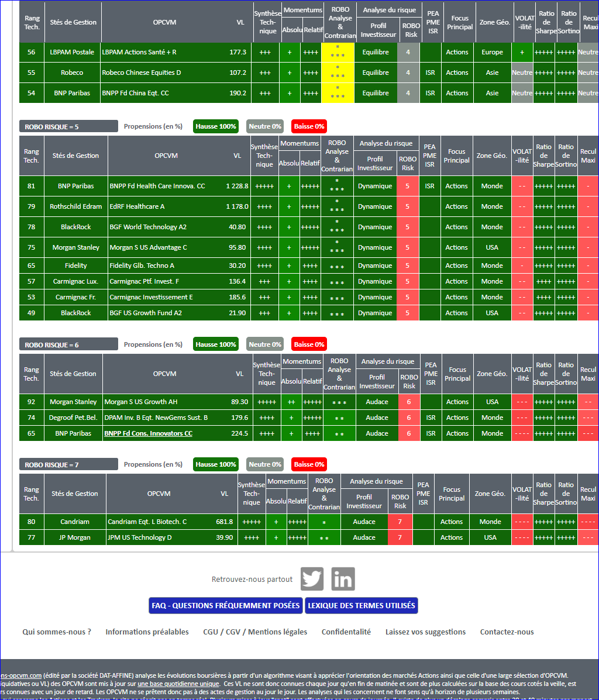Click 'JPM US Technology D' fund name
This screenshot has width=599, height=700.
[139, 537]
